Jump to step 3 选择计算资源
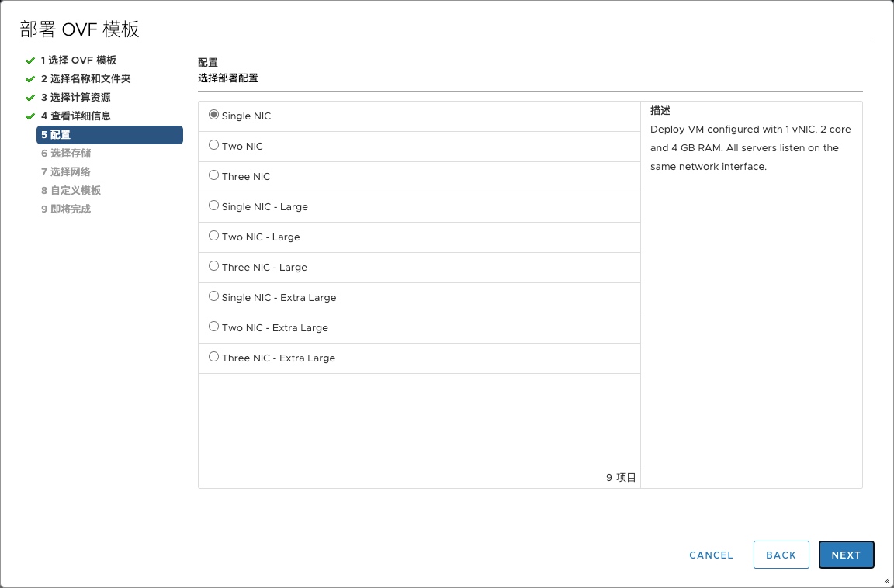Screen dimensions: 894x588 point(75,98)
